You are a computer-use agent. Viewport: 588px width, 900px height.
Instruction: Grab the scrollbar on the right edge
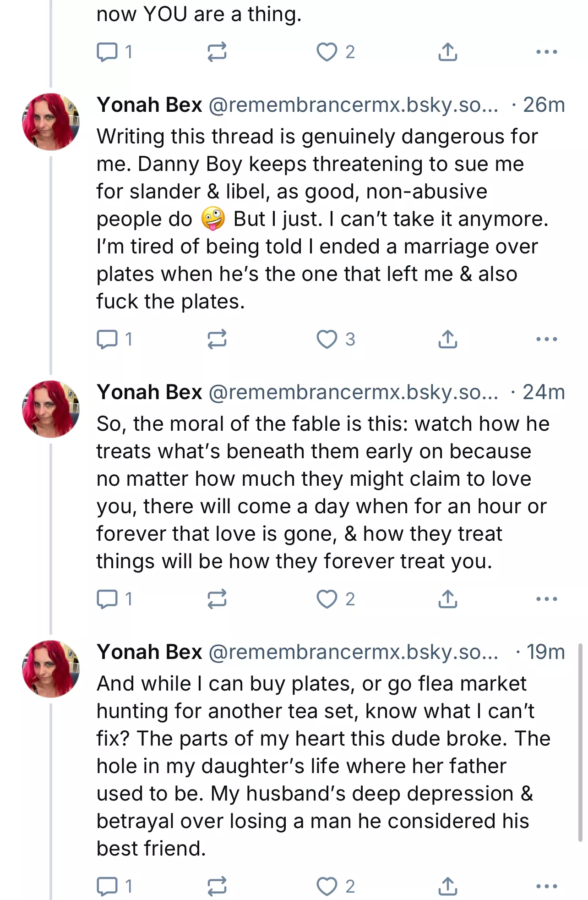[x=580, y=742]
